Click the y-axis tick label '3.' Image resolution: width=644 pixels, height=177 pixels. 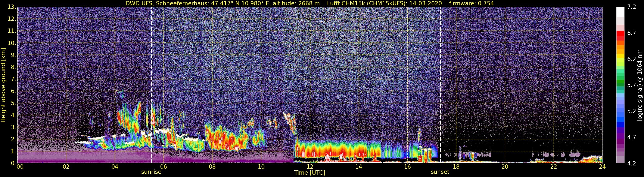tap(13, 127)
